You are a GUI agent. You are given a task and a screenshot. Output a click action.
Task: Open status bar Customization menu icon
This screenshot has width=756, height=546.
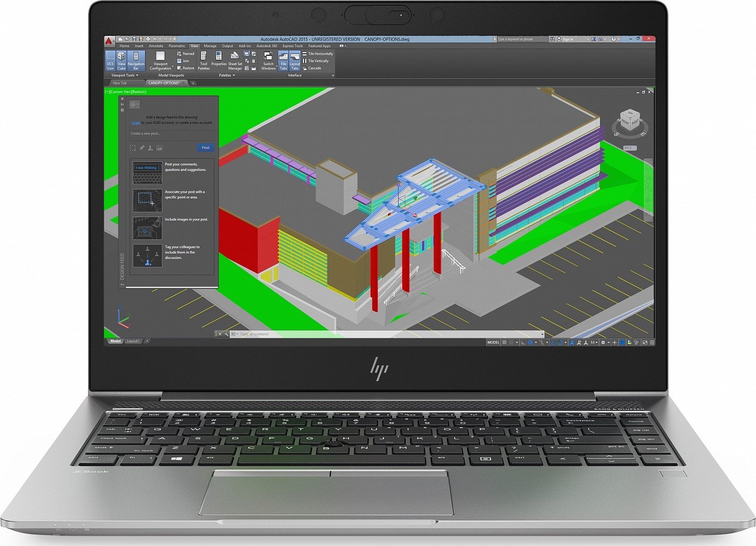point(652,342)
